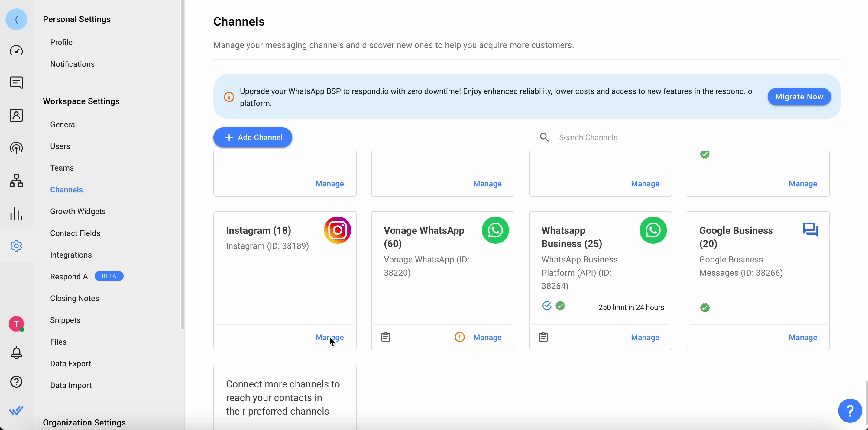Click the notifications bell icon

click(16, 353)
